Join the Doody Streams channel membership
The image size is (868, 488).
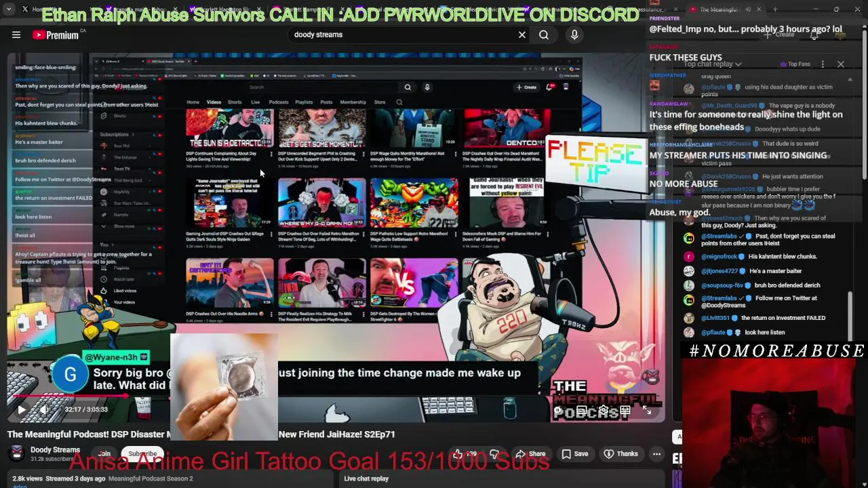pos(104,453)
